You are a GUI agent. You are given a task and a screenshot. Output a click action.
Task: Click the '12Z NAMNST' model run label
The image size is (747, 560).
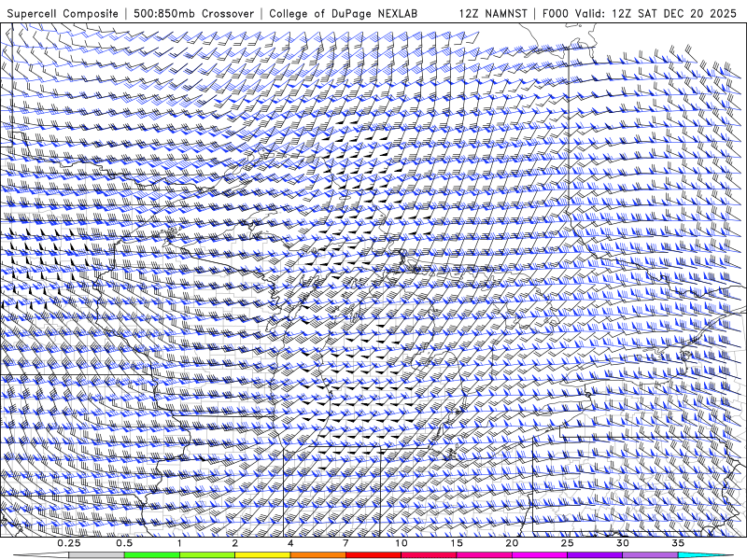coord(493,13)
